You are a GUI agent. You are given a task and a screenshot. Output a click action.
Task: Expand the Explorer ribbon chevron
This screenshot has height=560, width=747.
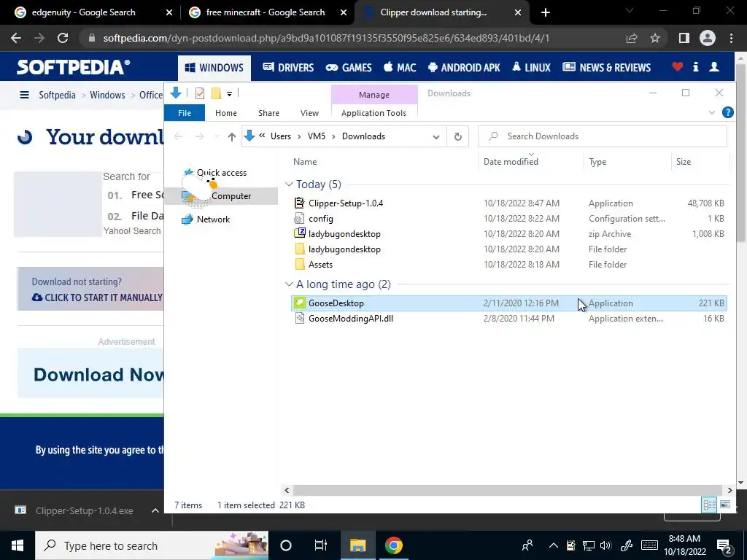coord(712,113)
